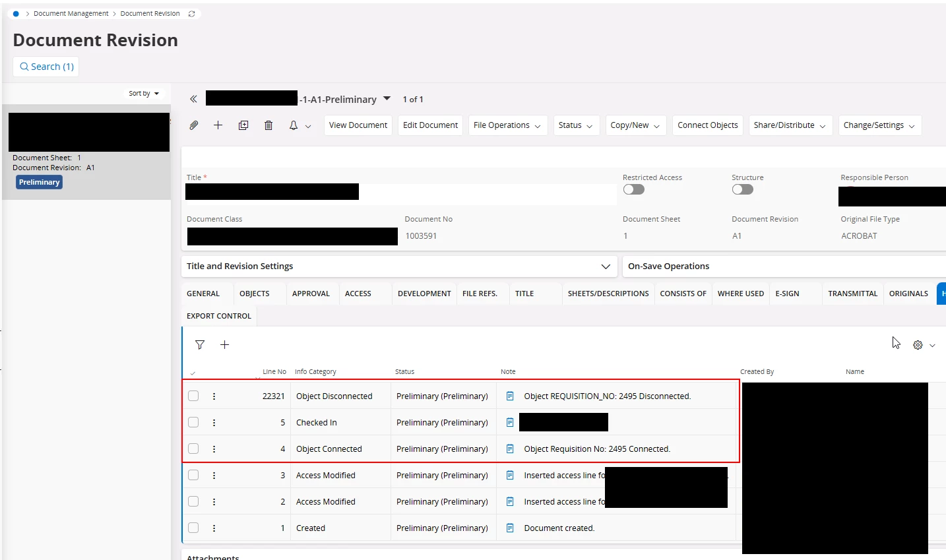Open table settings gear icon

click(x=918, y=345)
